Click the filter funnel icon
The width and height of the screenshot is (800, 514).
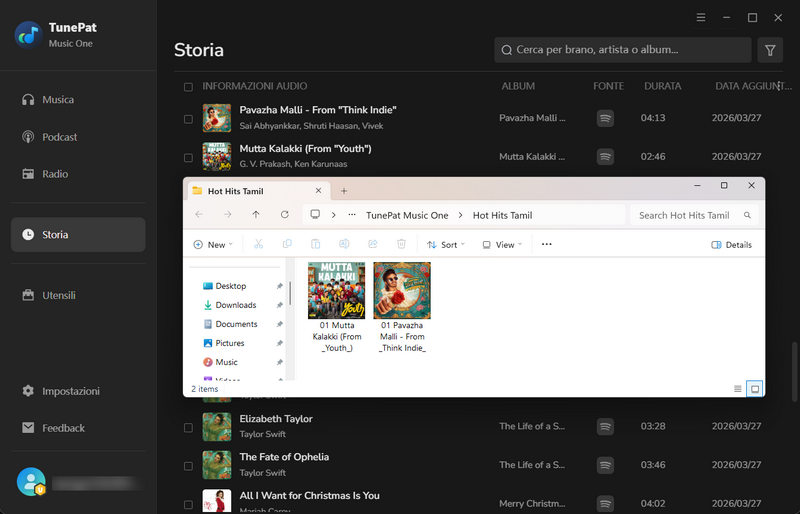point(770,50)
